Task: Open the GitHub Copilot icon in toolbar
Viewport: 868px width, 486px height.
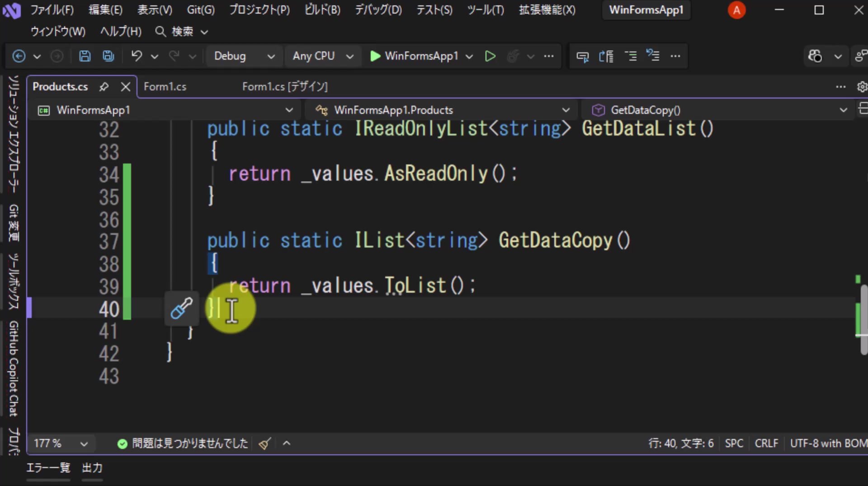Action: [815, 56]
